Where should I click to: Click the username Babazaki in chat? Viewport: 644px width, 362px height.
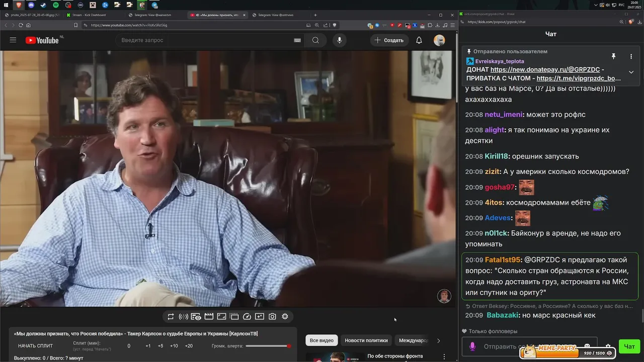503,315
